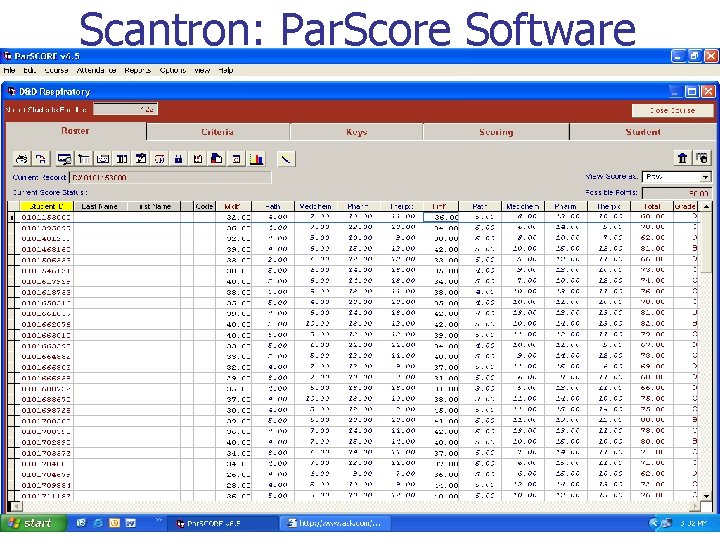Click the Mid column header
Image resolution: width=720 pixels, height=540 pixels.
(x=233, y=206)
